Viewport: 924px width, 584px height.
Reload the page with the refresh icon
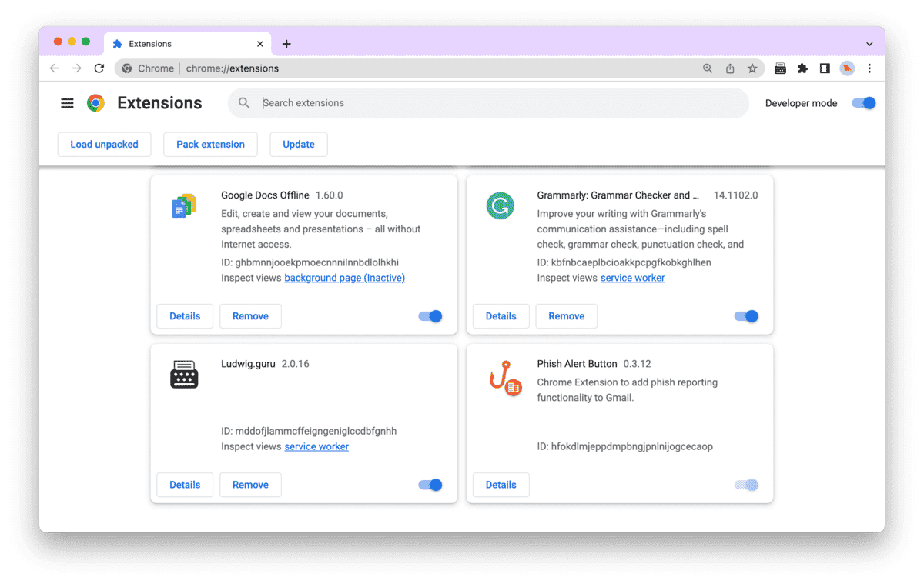coord(99,68)
